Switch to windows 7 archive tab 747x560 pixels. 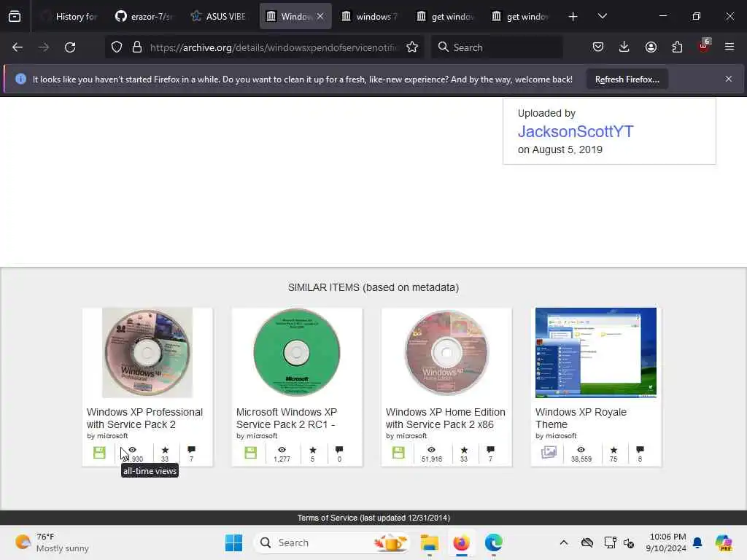pyautogui.click(x=370, y=17)
